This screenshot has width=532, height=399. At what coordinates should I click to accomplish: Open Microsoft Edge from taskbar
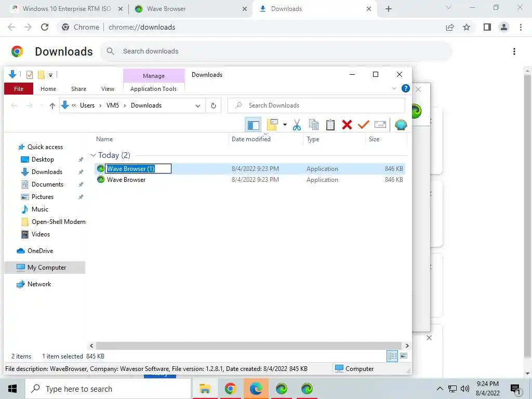[x=256, y=389]
